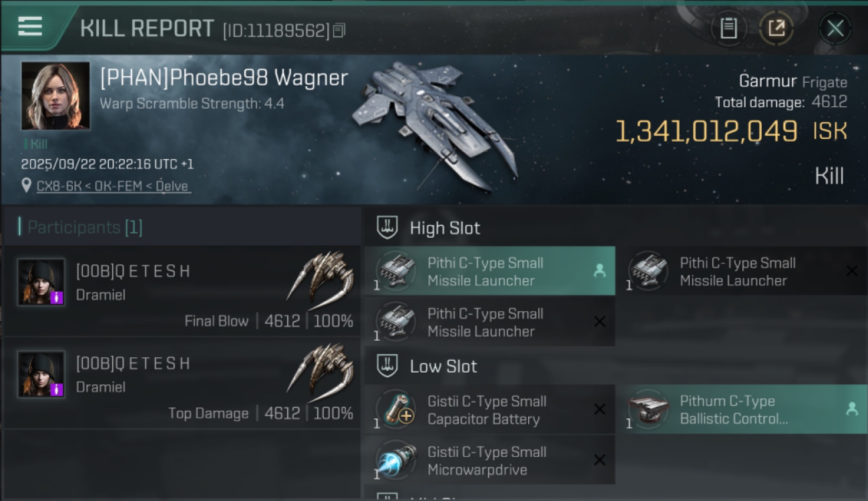Open the hamburger menu icon
Viewport: 868px width, 501px height.
(30, 26)
